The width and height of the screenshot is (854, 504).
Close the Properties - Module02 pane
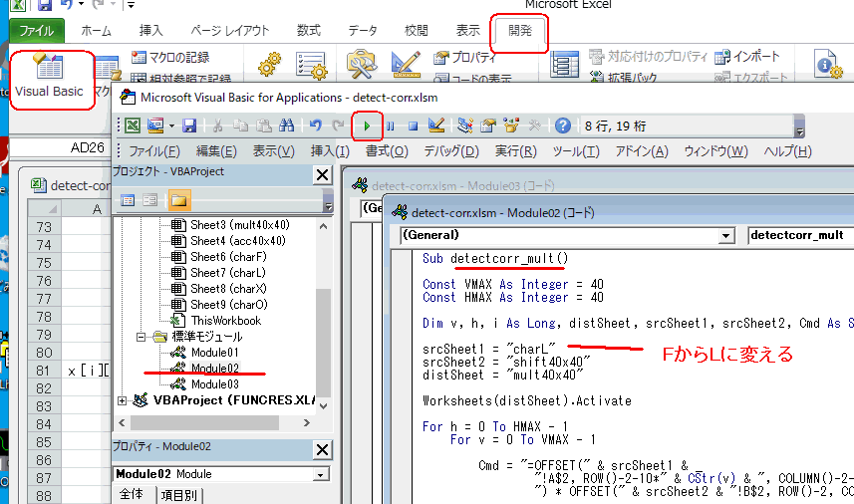coord(322,449)
